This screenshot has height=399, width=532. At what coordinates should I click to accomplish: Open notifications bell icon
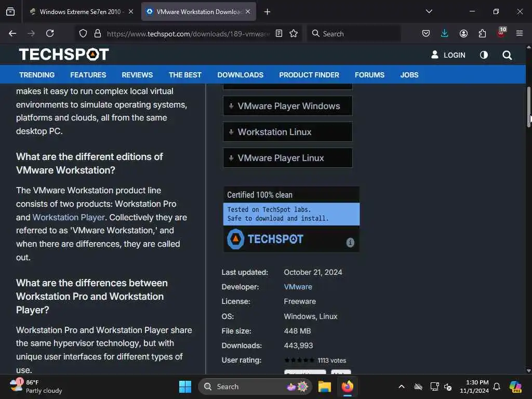(x=497, y=387)
